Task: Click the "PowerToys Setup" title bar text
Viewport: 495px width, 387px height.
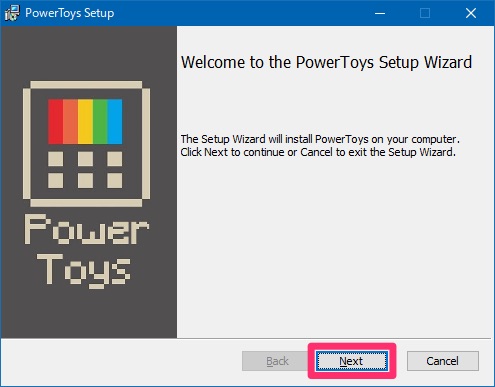Action: pos(70,13)
